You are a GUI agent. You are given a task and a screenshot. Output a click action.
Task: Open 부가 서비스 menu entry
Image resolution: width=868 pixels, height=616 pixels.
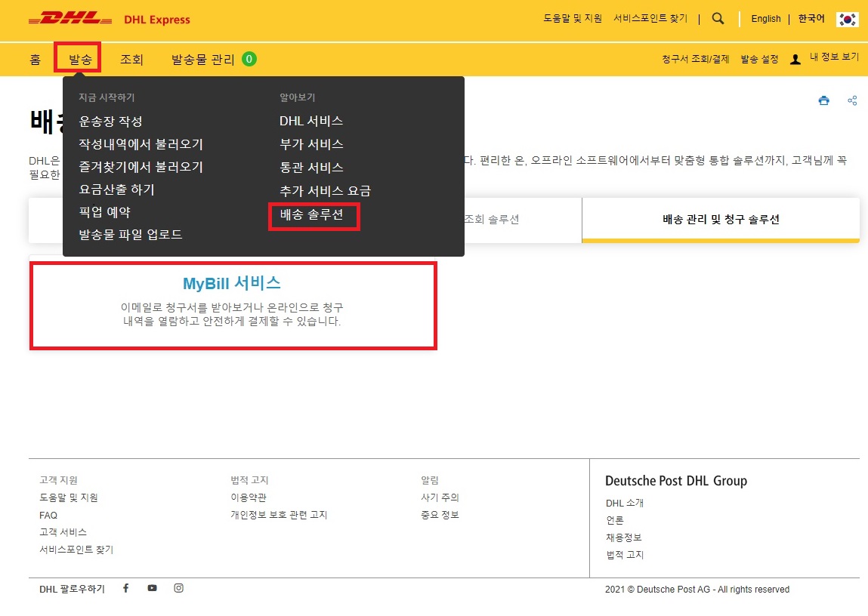pyautogui.click(x=311, y=144)
